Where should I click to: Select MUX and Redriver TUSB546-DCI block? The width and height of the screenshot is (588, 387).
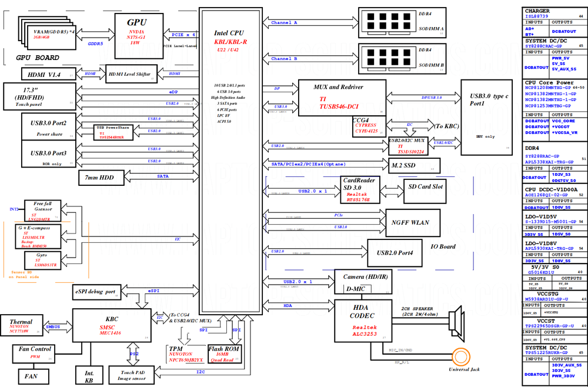click(342, 98)
